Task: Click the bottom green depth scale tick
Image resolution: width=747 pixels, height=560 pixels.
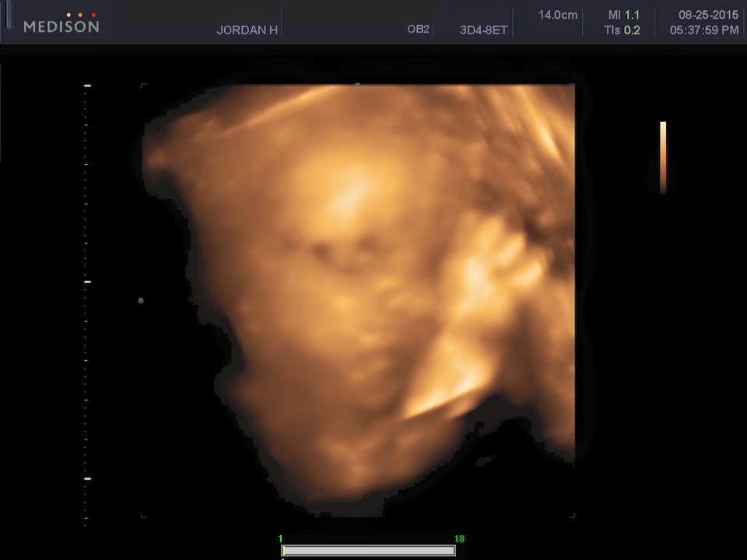Action: pyautogui.click(x=87, y=478)
